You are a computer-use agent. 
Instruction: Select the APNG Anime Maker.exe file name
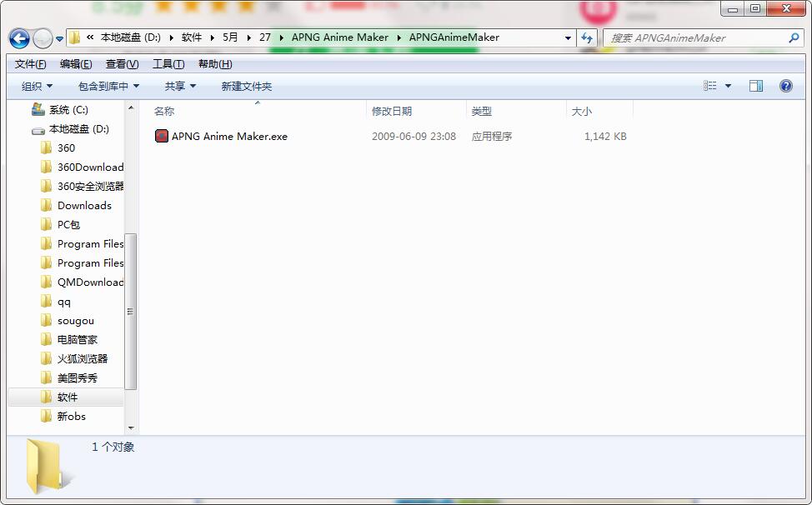229,137
